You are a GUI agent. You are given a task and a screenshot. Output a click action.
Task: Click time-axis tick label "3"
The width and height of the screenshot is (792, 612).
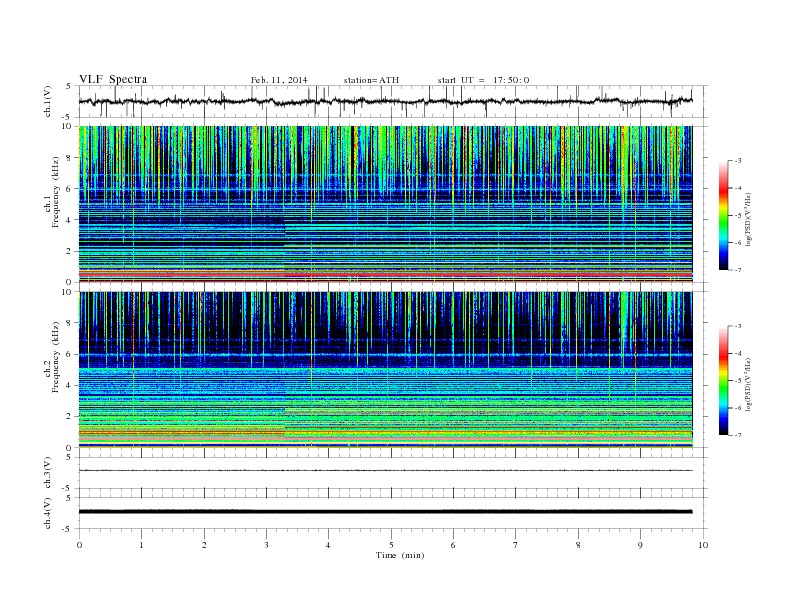pos(266,545)
